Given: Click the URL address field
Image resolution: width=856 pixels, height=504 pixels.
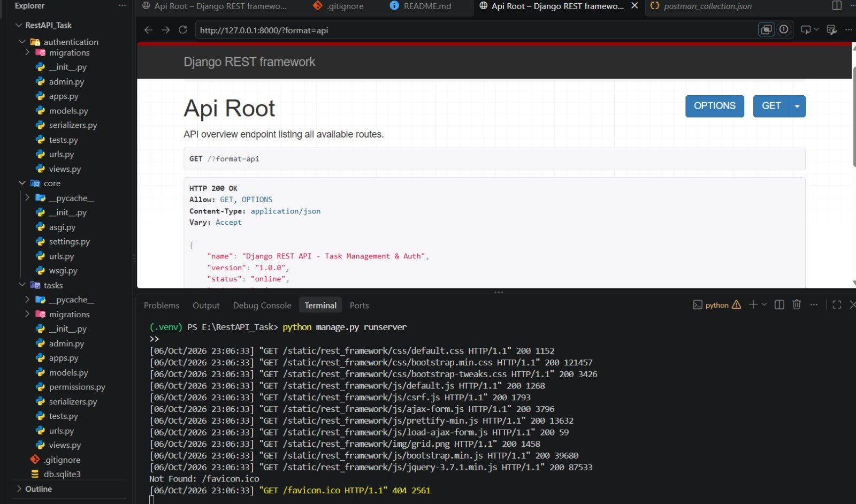Looking at the screenshot, I should coord(476,30).
